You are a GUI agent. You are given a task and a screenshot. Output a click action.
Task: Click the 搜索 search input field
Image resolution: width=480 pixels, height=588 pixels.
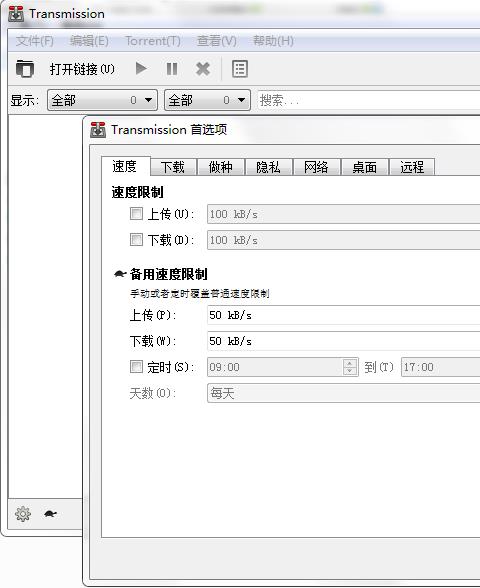369,100
